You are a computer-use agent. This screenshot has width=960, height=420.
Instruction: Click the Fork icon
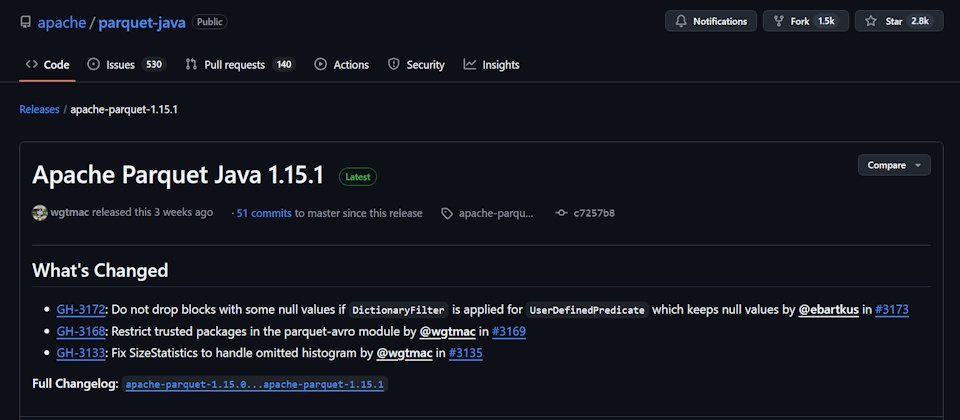(778, 21)
